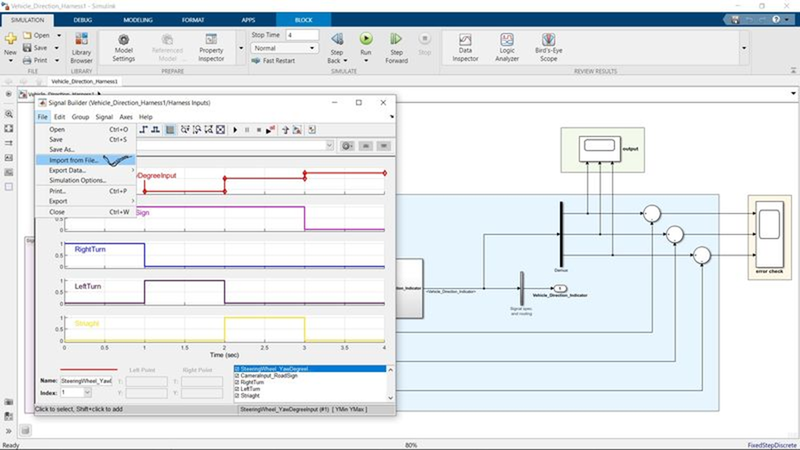Select the error check scope block
This screenshot has height=450, width=800.
point(769,234)
